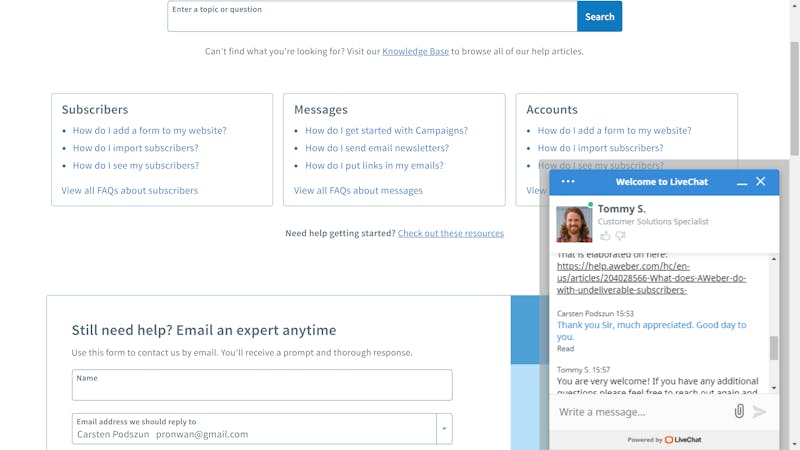Click the chat scrollbar down arrow
Image resolution: width=800 pixels, height=450 pixels.
[774, 388]
